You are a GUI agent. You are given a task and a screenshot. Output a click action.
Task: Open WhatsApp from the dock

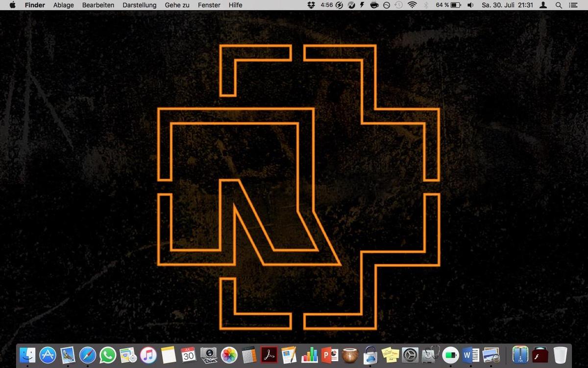point(108,354)
